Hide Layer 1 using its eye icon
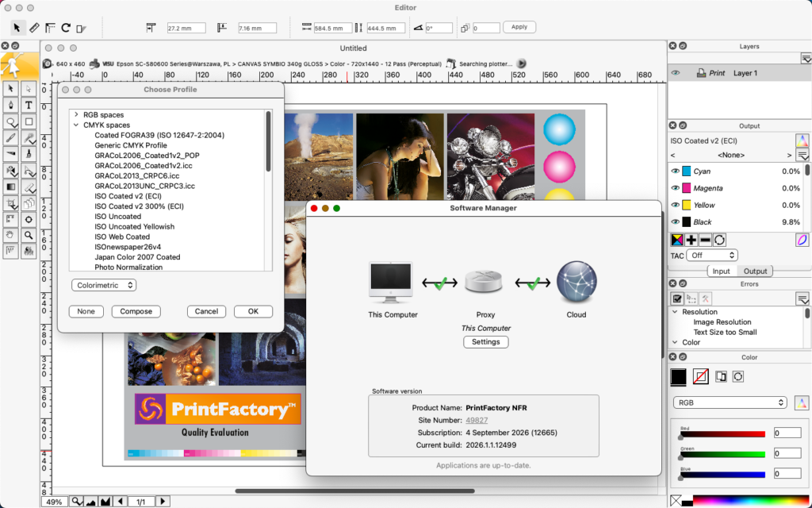Viewport: 812px width, 508px height. tap(676, 73)
